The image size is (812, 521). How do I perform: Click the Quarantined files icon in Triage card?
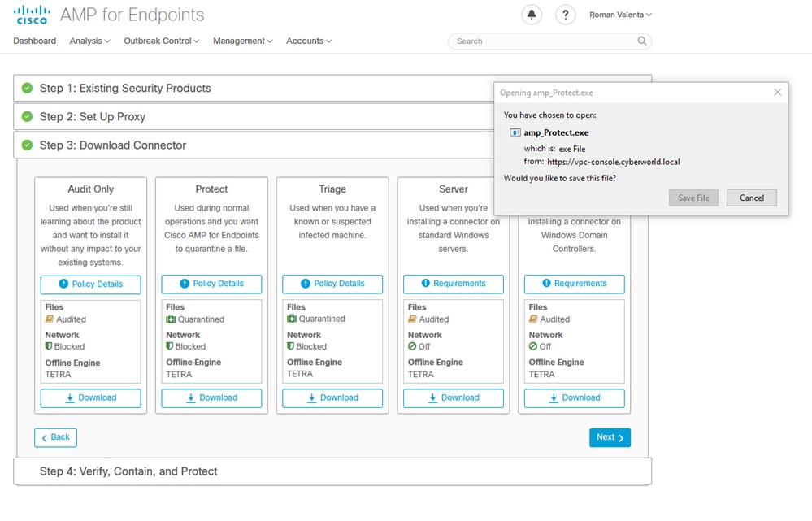click(x=292, y=319)
